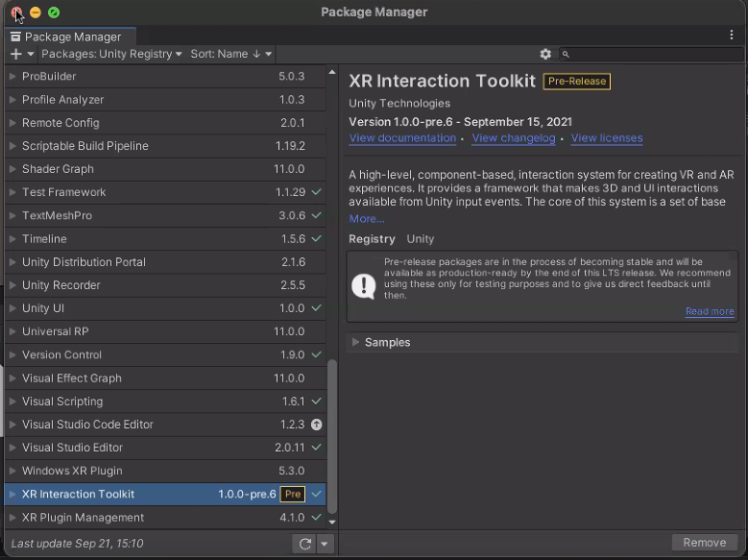Open View changelog link
The width and height of the screenshot is (748, 560).
[x=514, y=138]
